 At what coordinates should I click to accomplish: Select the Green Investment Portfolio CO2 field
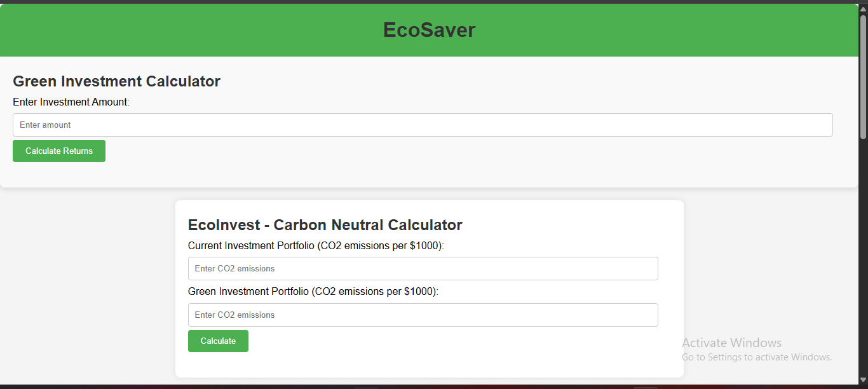tap(423, 315)
